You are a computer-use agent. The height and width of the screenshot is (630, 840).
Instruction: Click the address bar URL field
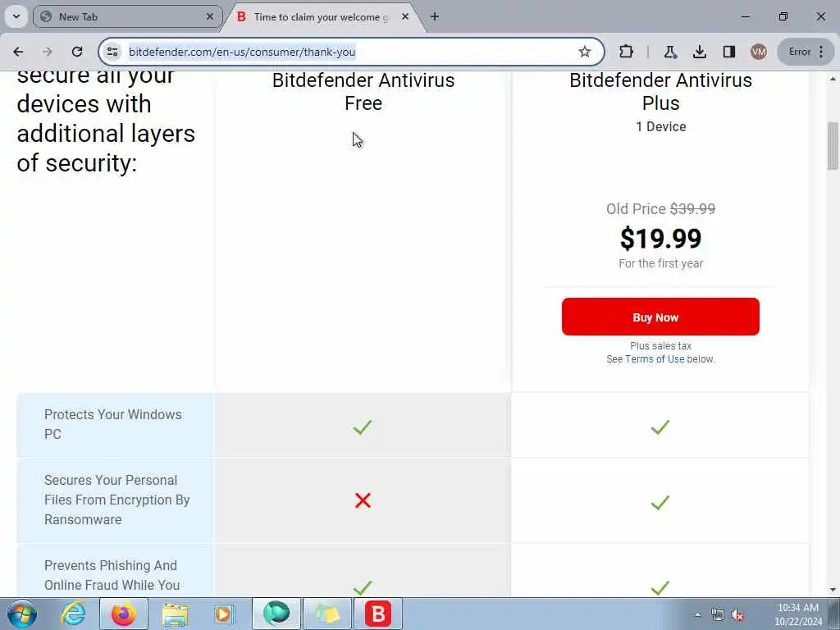pos(351,52)
